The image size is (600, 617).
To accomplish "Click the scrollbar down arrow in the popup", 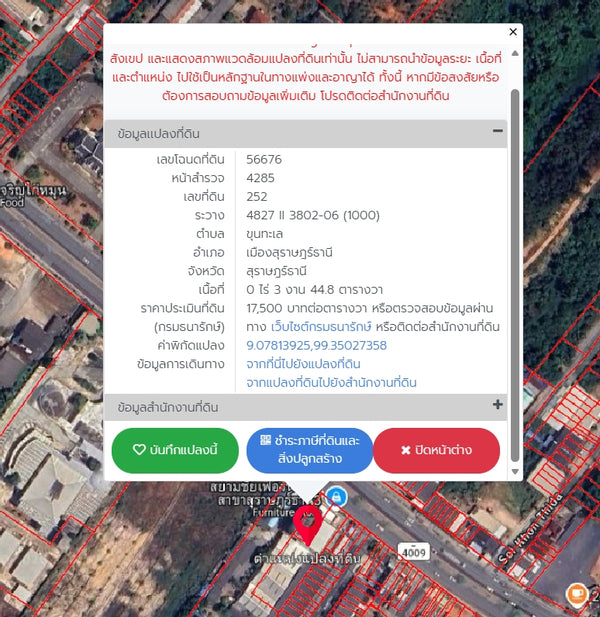I will (515, 471).
